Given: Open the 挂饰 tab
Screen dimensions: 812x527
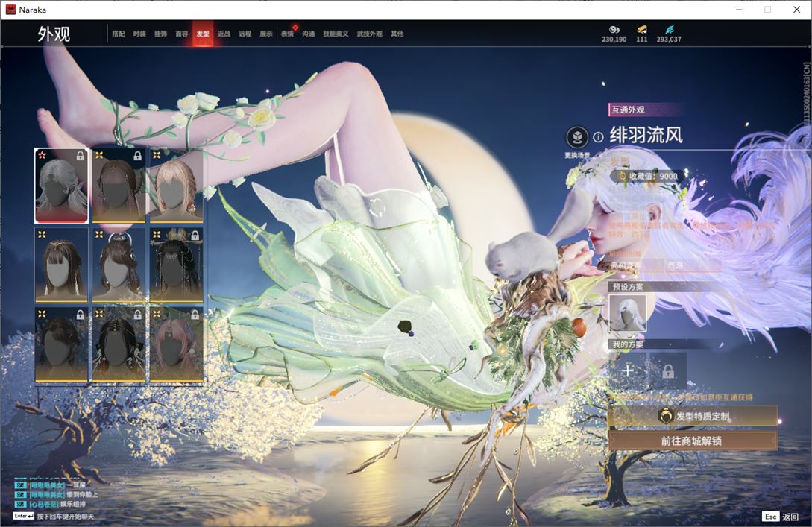Looking at the screenshot, I should click(160, 34).
